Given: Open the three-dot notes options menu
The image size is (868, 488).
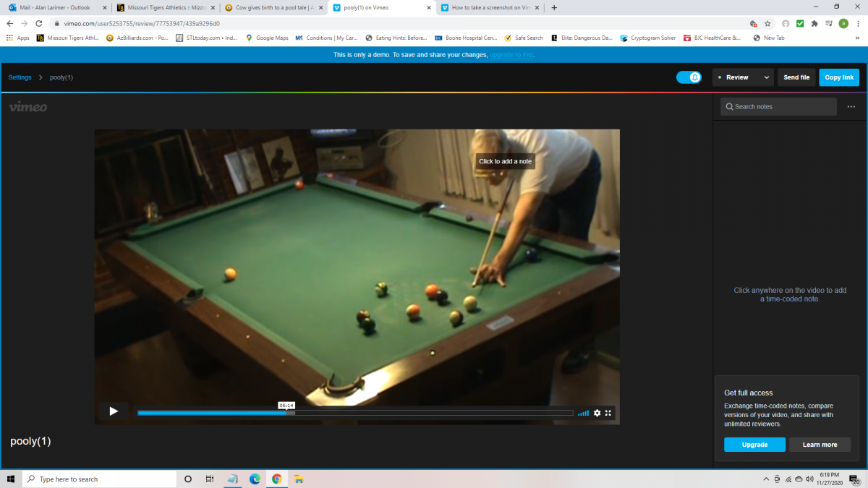Looking at the screenshot, I should pyautogui.click(x=851, y=107).
